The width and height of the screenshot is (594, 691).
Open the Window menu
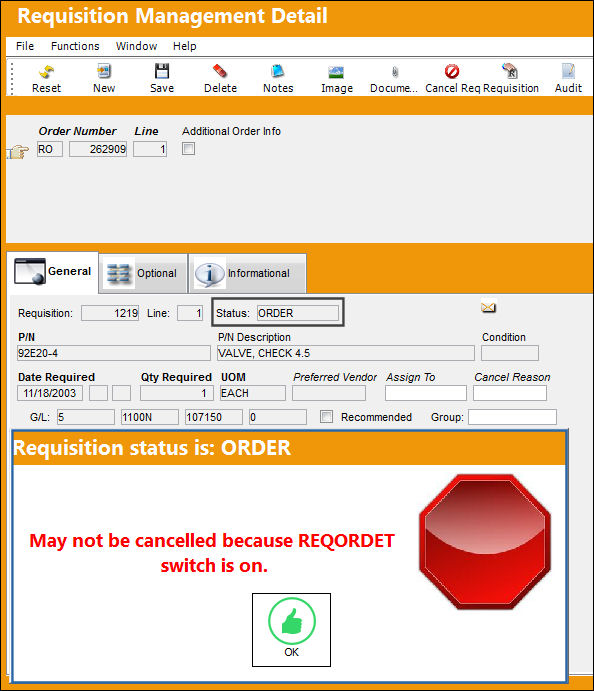click(x=136, y=46)
